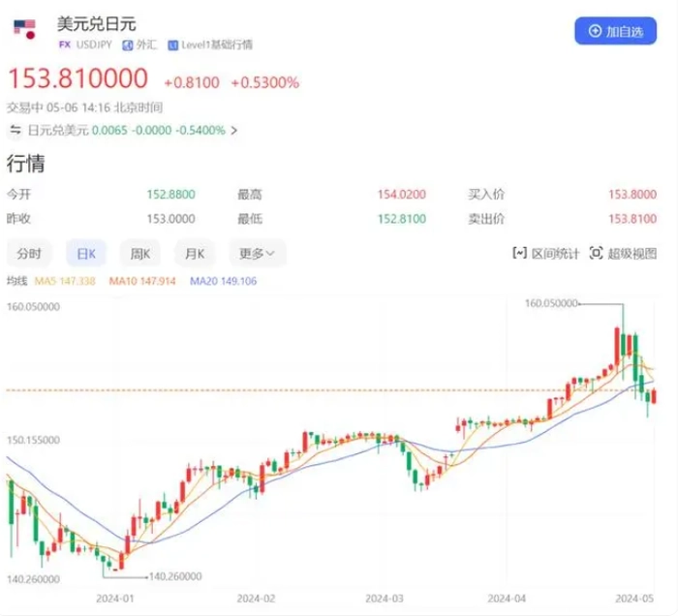Switch to the 月K chart tab
This screenshot has height=616, width=678.
pos(195,254)
